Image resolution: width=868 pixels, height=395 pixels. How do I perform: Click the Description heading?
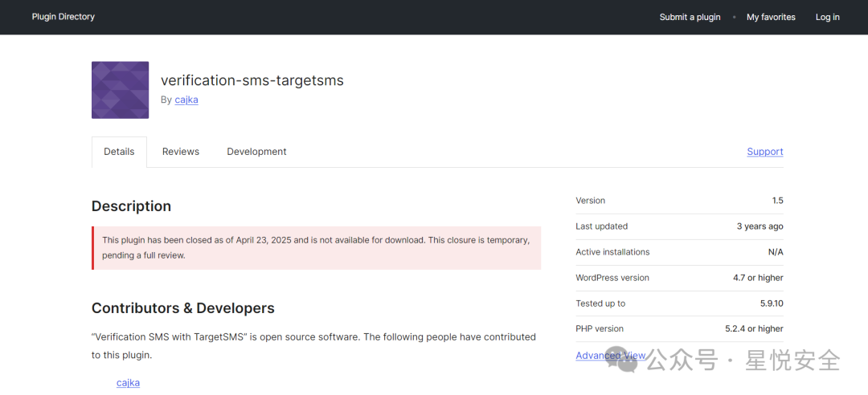point(131,206)
